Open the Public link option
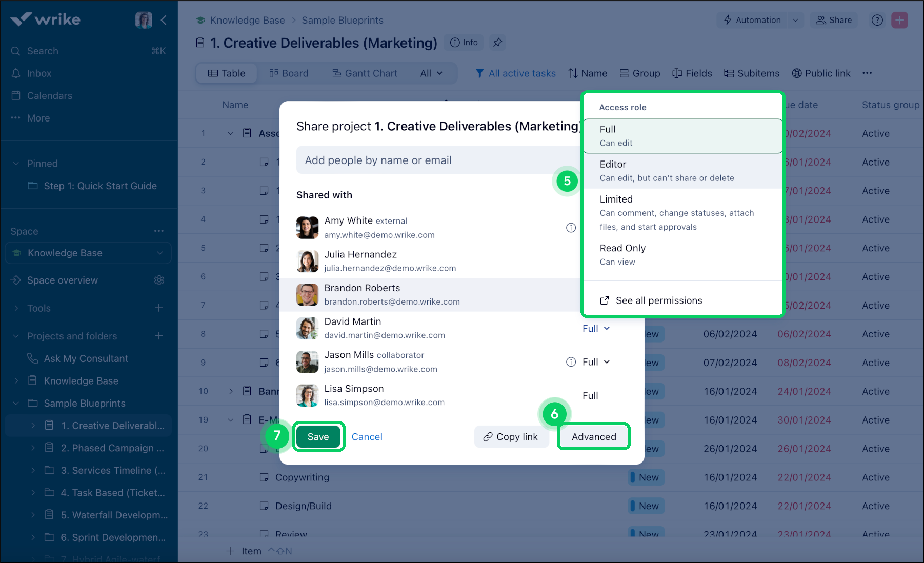Image resolution: width=924 pixels, height=563 pixels. pyautogui.click(x=821, y=73)
